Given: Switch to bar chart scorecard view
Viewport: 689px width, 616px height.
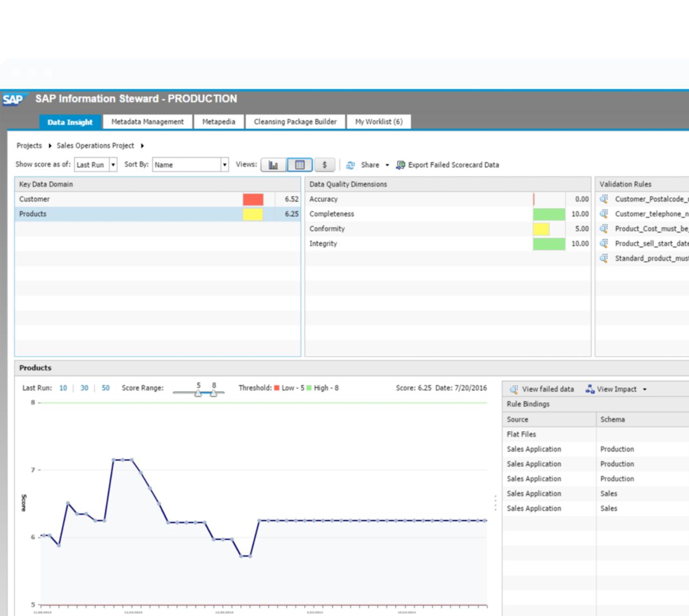Looking at the screenshot, I should [x=273, y=165].
